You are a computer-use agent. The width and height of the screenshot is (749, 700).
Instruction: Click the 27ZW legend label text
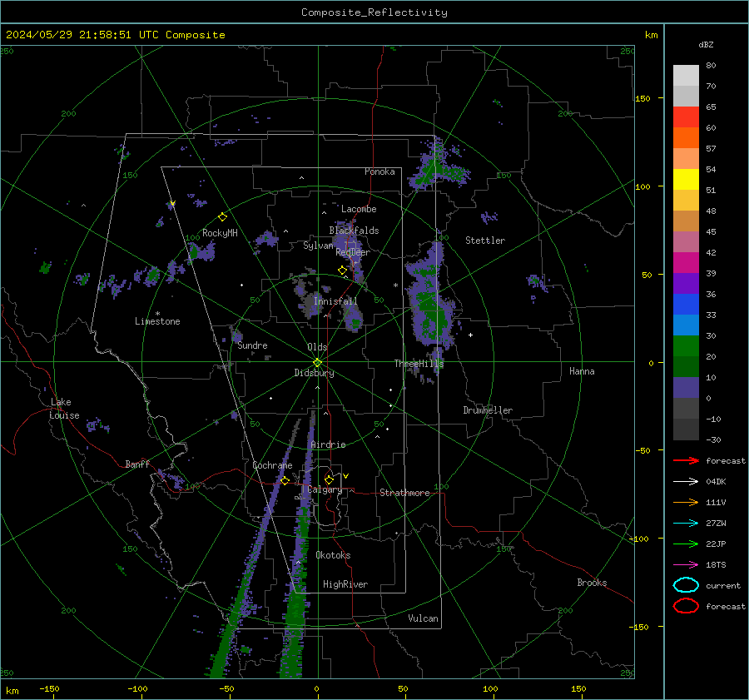(716, 524)
